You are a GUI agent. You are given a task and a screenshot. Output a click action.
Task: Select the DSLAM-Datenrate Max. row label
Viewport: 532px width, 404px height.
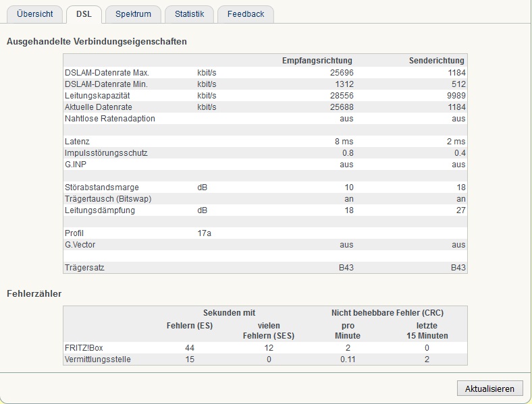(x=107, y=73)
